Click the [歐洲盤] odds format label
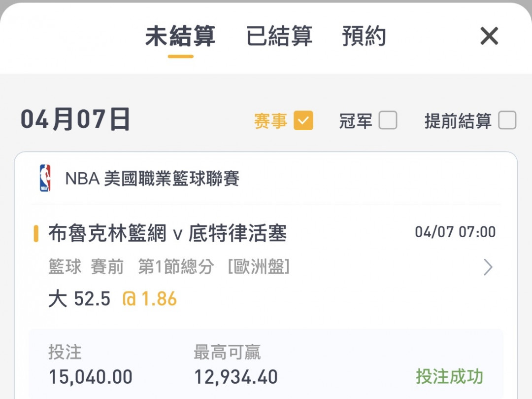This screenshot has height=399, width=532. point(259,266)
